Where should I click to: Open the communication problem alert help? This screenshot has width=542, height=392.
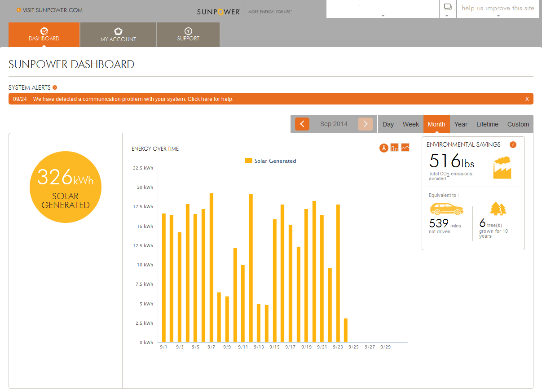coord(133,99)
